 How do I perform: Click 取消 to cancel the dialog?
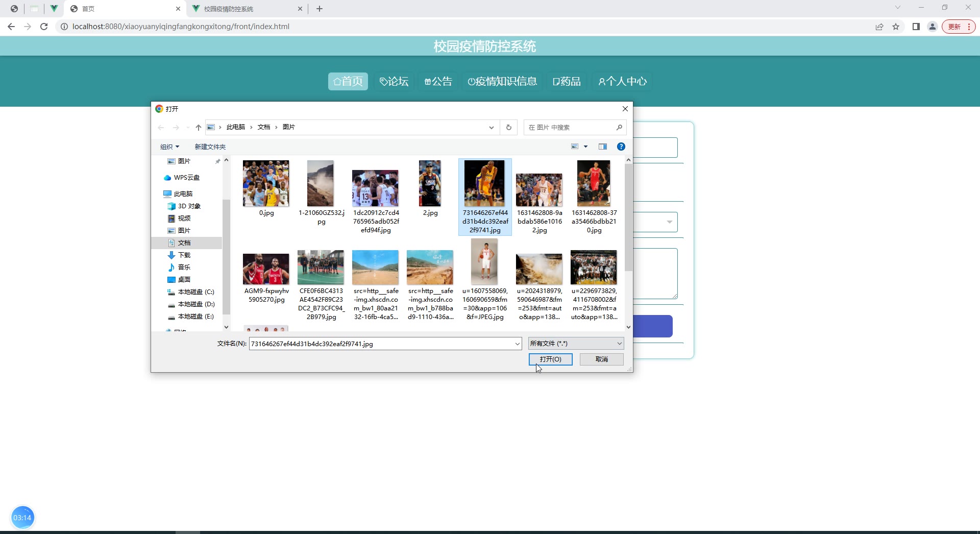pyautogui.click(x=602, y=359)
